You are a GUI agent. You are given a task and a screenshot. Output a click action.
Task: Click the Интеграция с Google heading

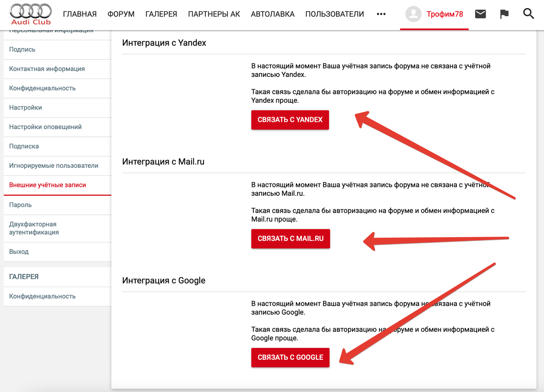point(164,281)
